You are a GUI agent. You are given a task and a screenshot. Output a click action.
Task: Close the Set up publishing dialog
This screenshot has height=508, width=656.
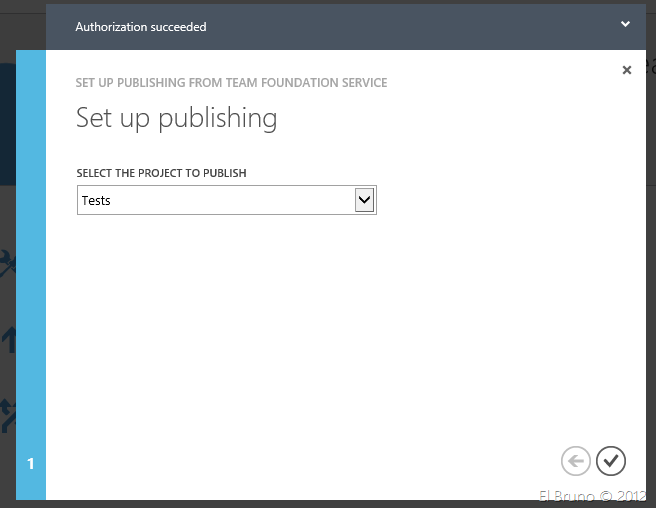(627, 70)
